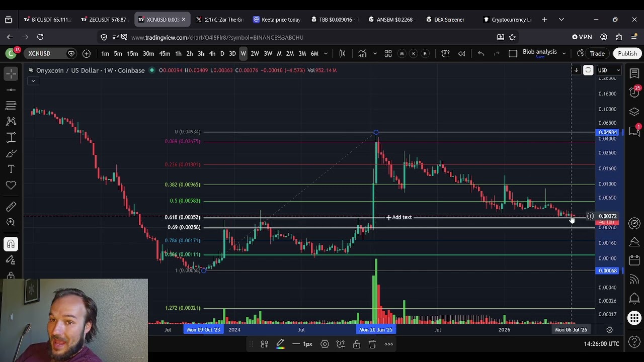
Task: Expand the indicators favorites dropdown arrow
Action: click(374, 53)
